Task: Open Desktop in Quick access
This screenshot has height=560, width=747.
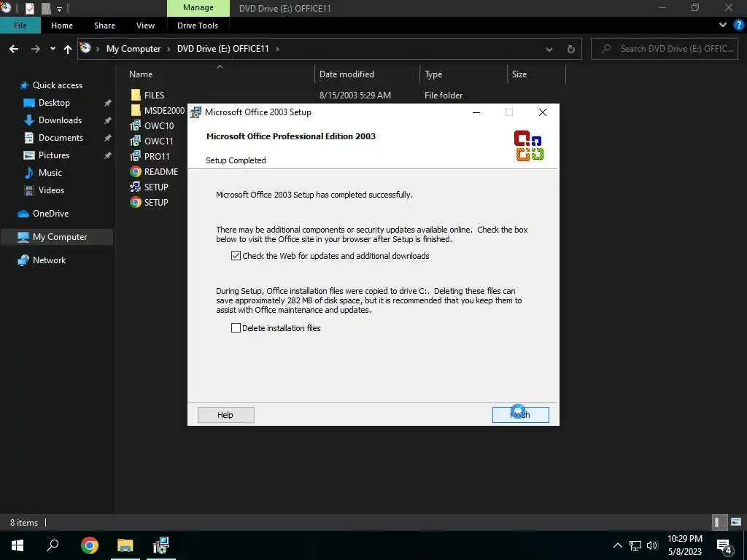Action: coord(54,102)
